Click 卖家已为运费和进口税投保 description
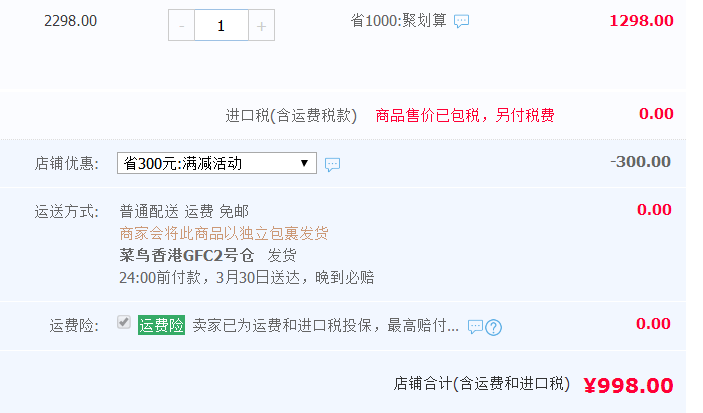Viewport: 703px width, 413px height. 325,326
